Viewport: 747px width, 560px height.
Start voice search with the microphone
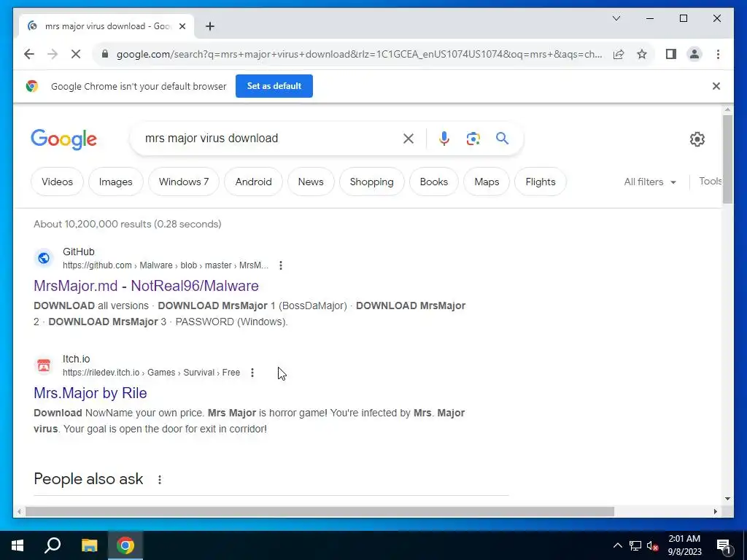coord(444,139)
